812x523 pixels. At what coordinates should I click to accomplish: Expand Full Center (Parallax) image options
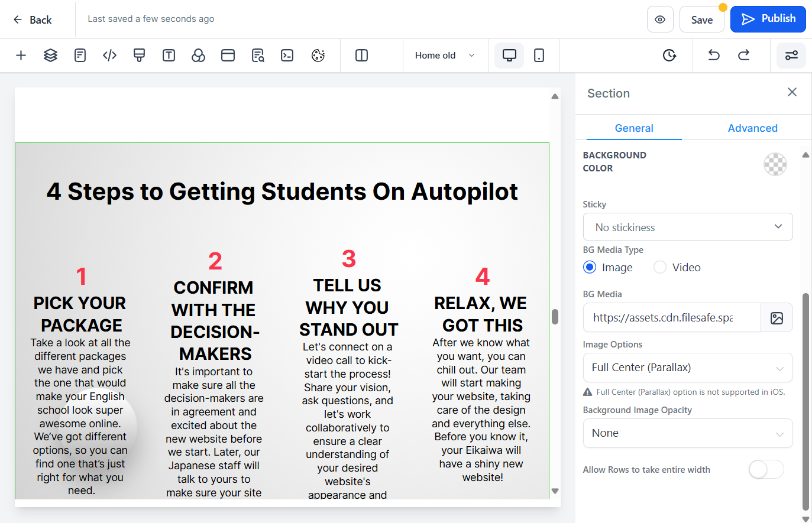(688, 368)
